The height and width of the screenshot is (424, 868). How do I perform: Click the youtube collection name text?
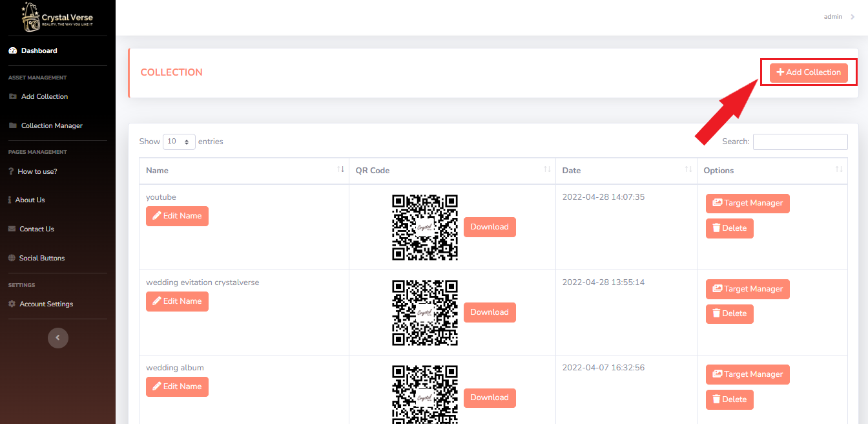pyautogui.click(x=161, y=197)
